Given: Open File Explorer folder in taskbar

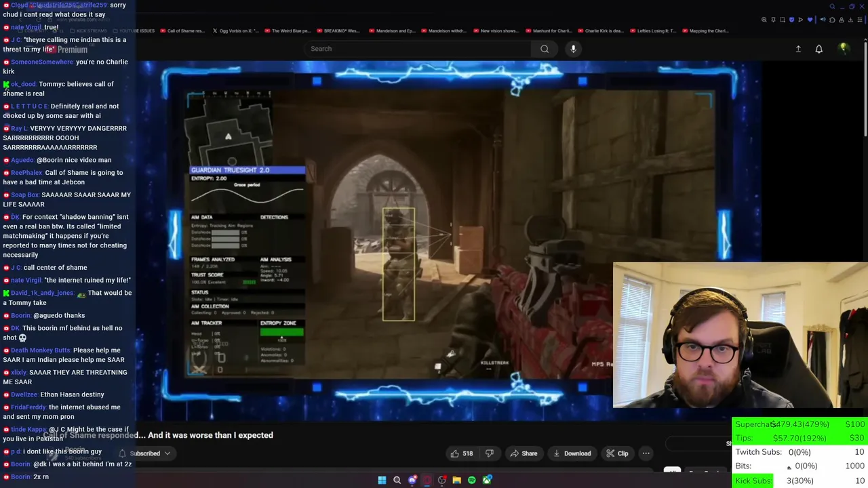Looking at the screenshot, I should [x=456, y=480].
